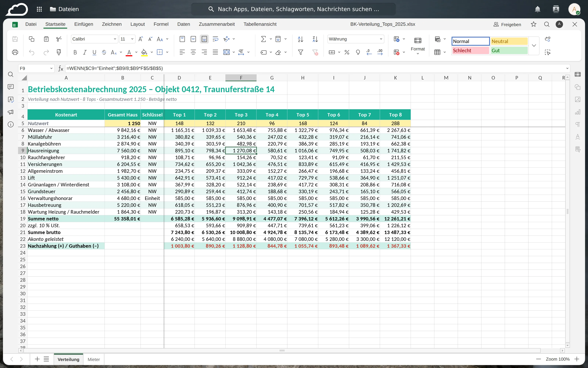This screenshot has width=588, height=368.
Task: Sort ascending A to Z
Action: (301, 39)
